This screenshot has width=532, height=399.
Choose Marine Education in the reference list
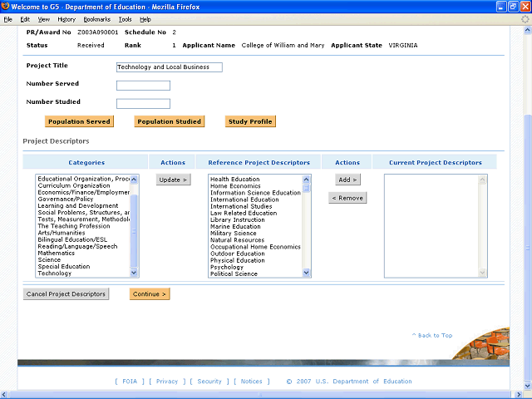(x=235, y=226)
